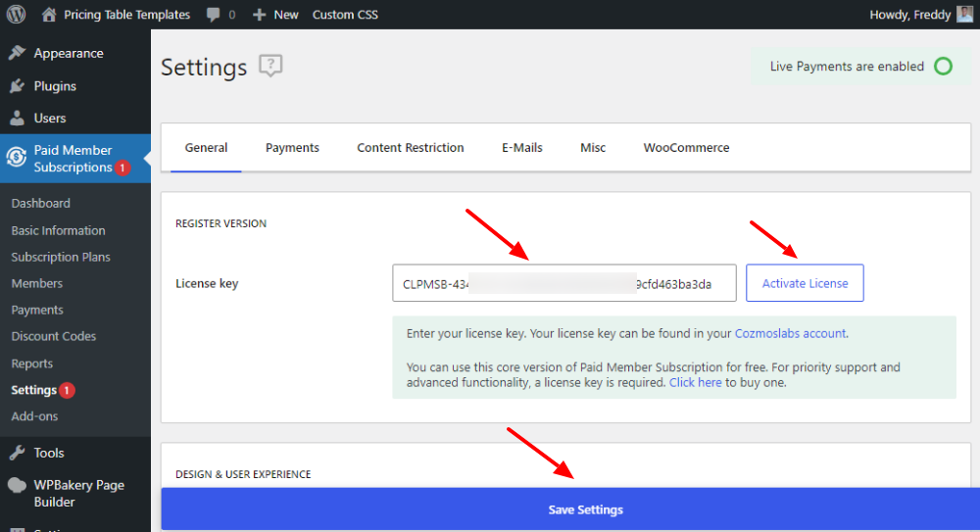Screen dimensions: 980x532
Task: Open the Appearance paintbrush icon
Action: [17, 53]
